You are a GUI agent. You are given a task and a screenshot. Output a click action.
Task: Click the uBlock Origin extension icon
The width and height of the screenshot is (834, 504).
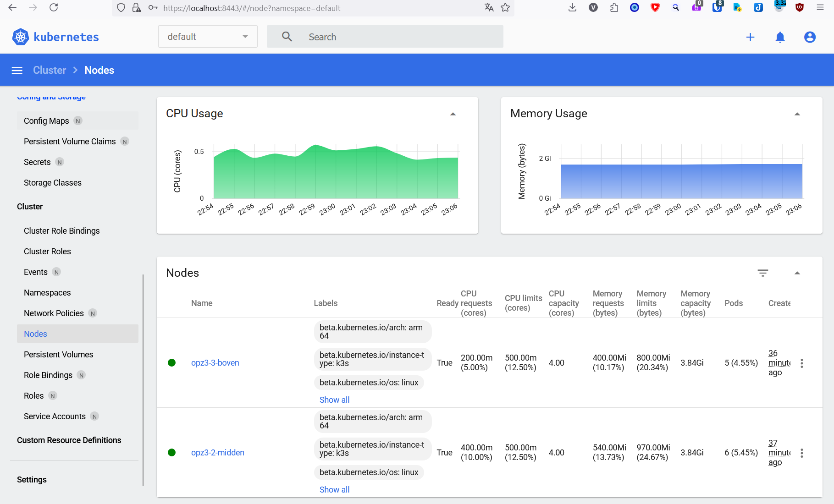pos(800,7)
